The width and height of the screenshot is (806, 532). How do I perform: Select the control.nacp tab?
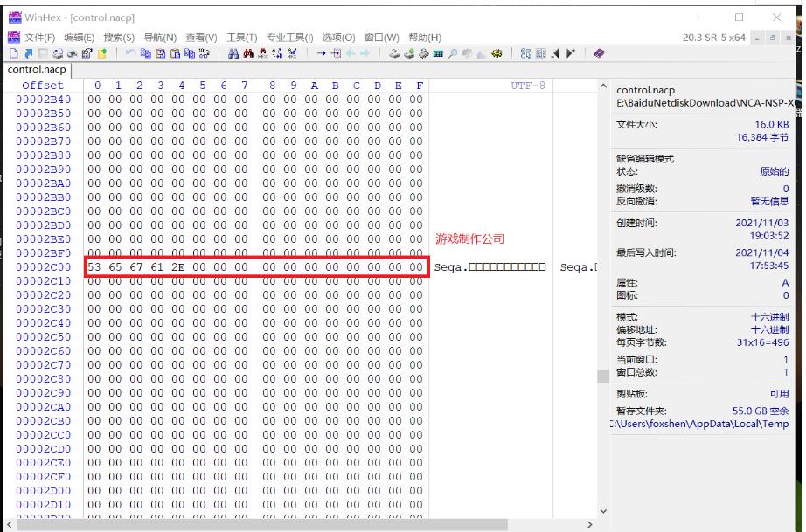[x=35, y=69]
